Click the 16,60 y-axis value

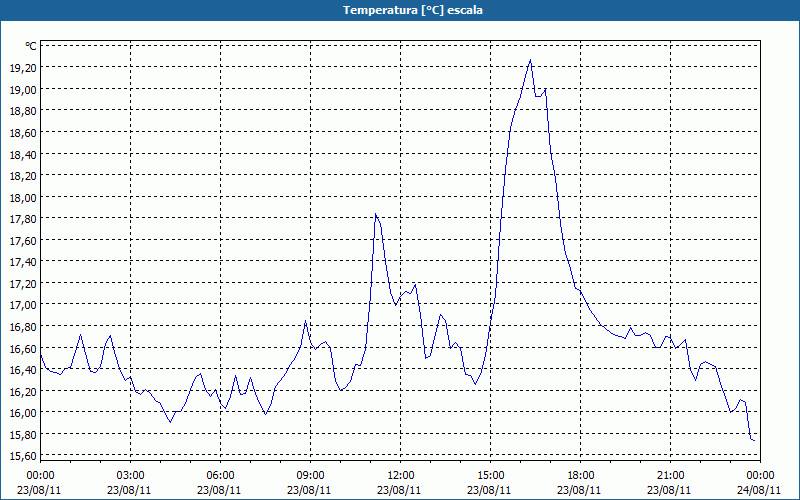[x=23, y=348]
